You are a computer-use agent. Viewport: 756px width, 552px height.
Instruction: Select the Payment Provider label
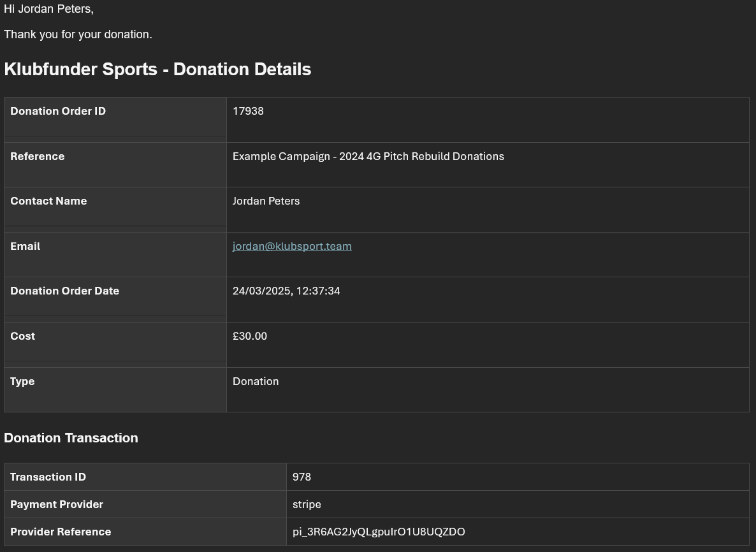(x=57, y=505)
